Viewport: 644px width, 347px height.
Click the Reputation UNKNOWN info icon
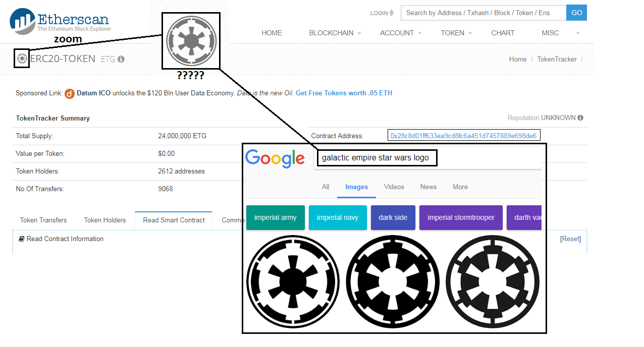coord(580,118)
